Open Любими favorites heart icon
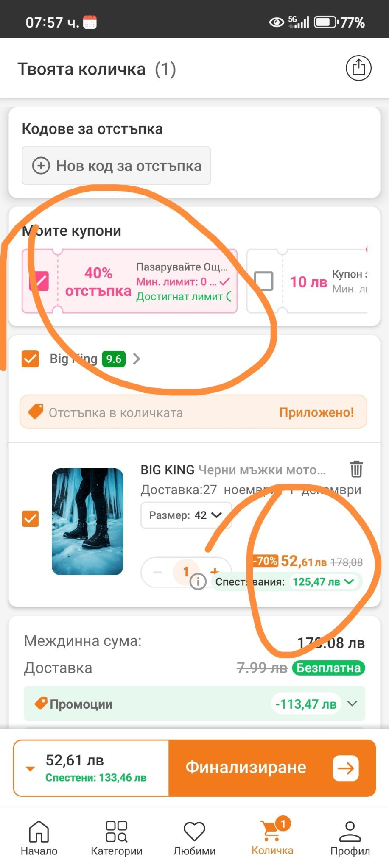Viewport: 389px width, 868px height. click(x=194, y=837)
